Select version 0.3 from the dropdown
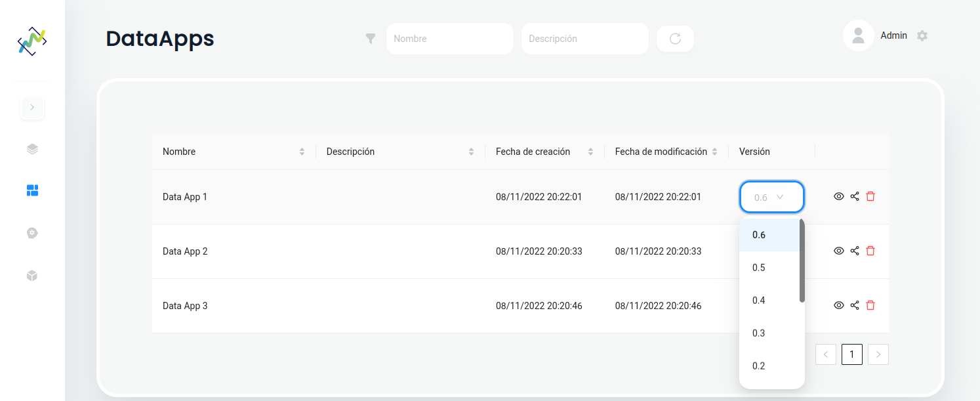 point(769,333)
